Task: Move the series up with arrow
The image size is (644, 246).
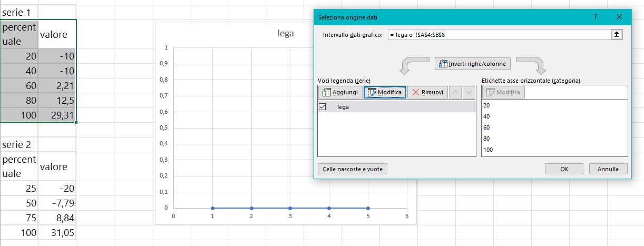Action: [x=456, y=92]
